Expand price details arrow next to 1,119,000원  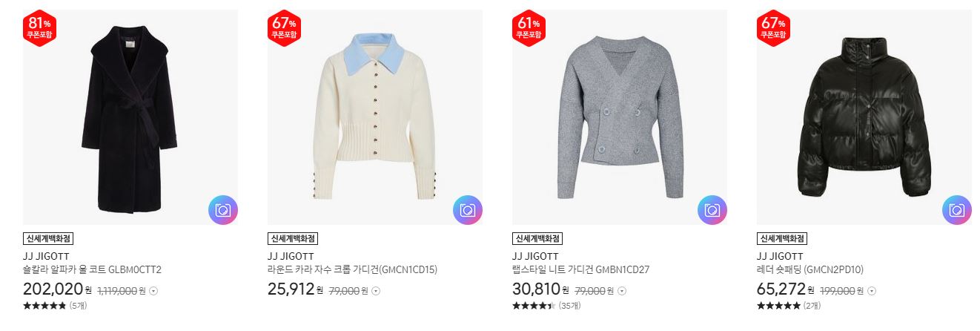point(153,291)
